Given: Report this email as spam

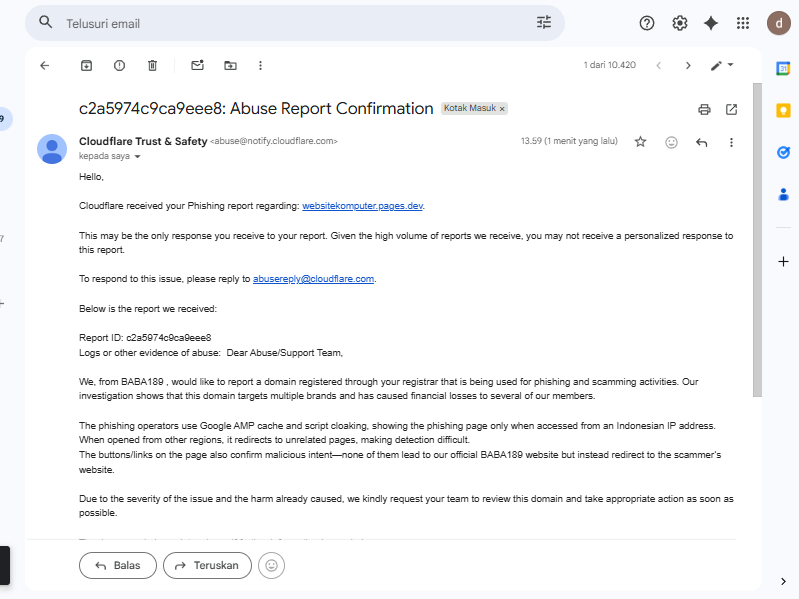Looking at the screenshot, I should tap(119, 65).
